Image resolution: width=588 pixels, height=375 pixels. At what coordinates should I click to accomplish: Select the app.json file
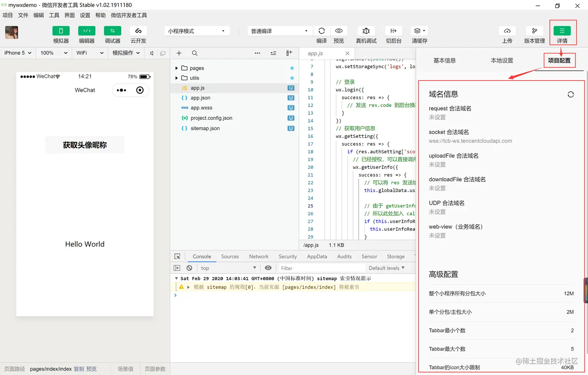pyautogui.click(x=234, y=98)
